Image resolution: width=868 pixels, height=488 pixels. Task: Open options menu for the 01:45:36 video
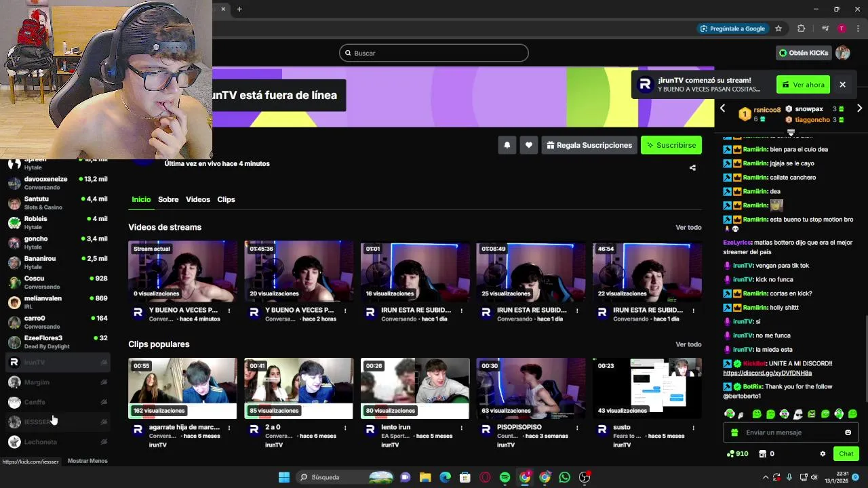345,311
